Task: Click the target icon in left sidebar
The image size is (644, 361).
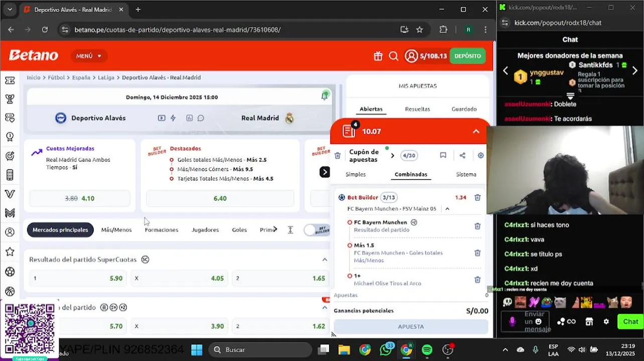Action: (x=10, y=156)
